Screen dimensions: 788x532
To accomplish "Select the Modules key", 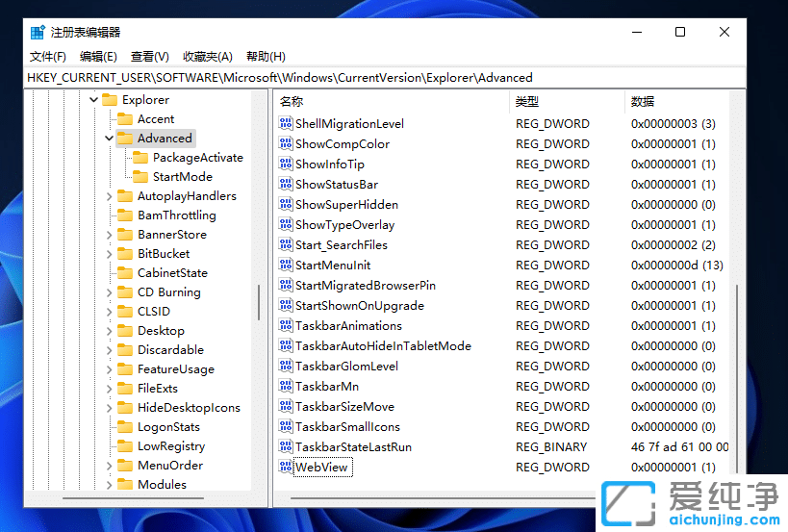I will point(162,484).
